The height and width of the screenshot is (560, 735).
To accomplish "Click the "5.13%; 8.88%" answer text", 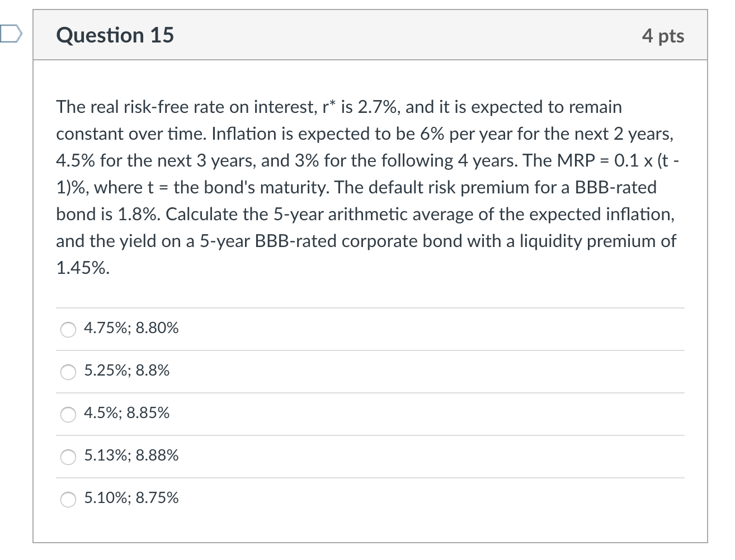I will (x=131, y=455).
